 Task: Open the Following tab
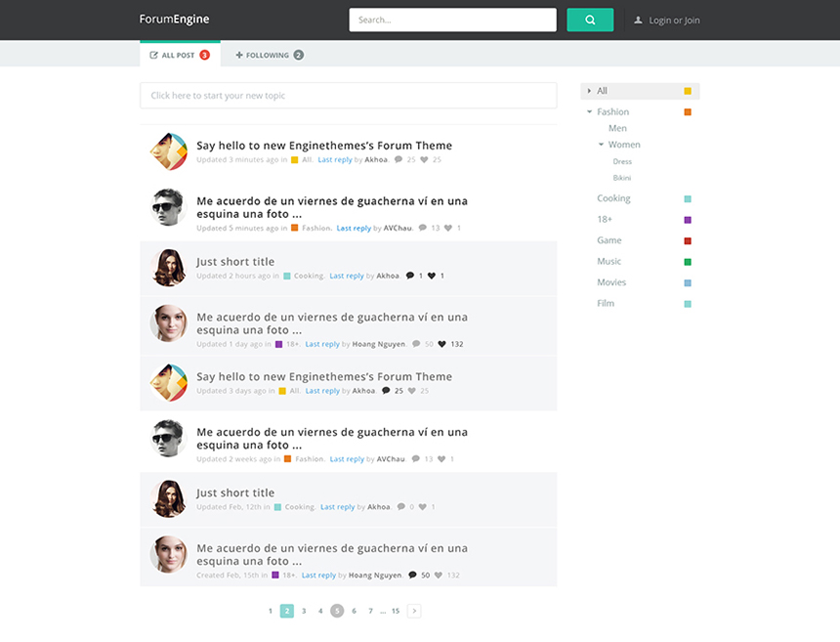pos(268,56)
